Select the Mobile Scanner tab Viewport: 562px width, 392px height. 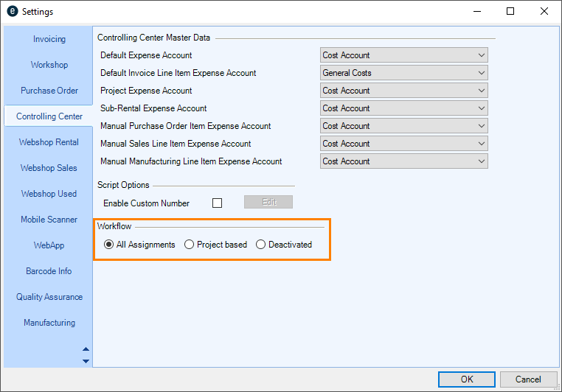(49, 220)
